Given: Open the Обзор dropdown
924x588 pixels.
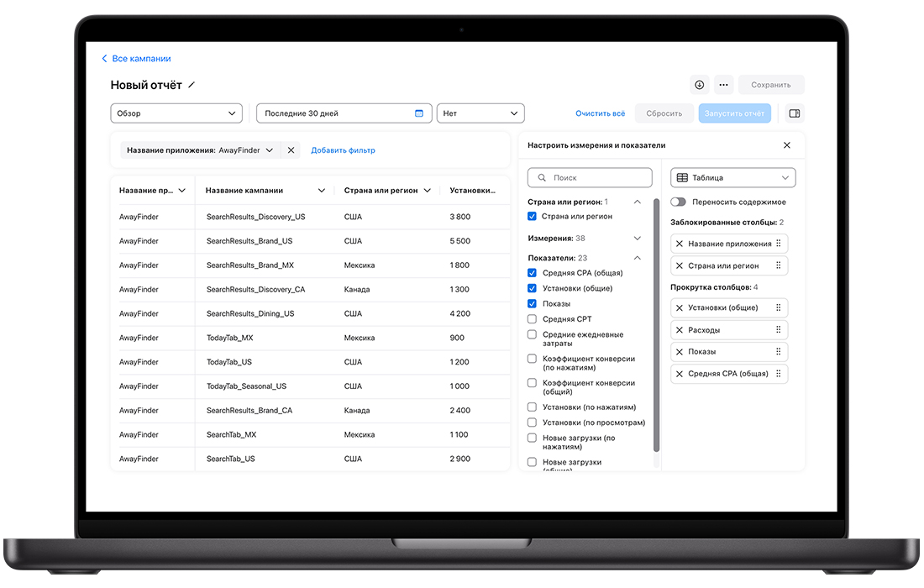Looking at the screenshot, I should pos(176,113).
